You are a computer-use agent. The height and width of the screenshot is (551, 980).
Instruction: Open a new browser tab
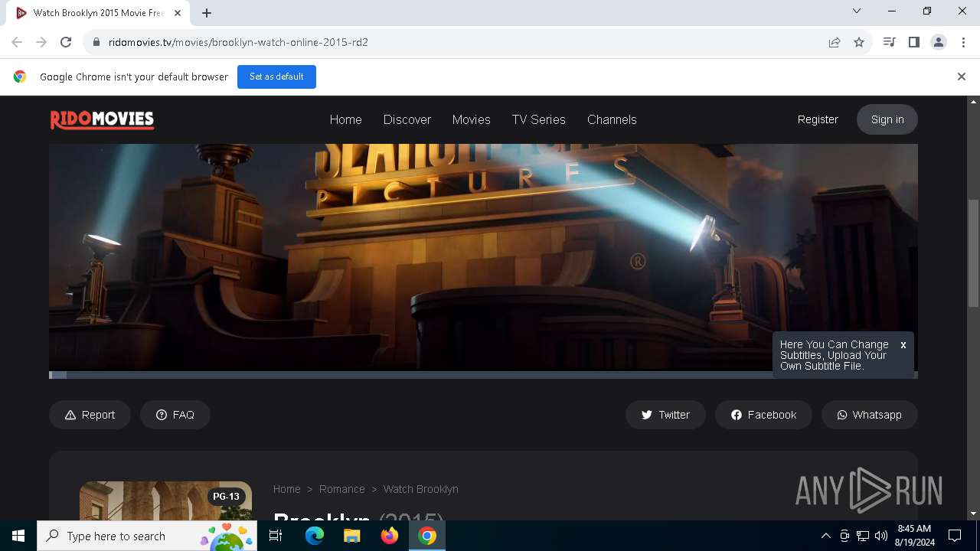click(x=207, y=13)
